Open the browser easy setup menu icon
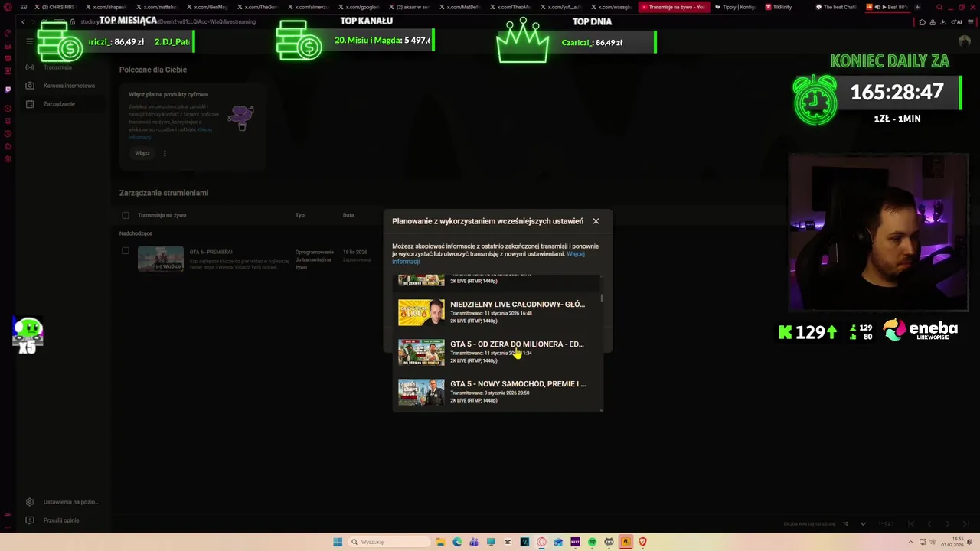Screen dimensions: 980x551 point(971,22)
